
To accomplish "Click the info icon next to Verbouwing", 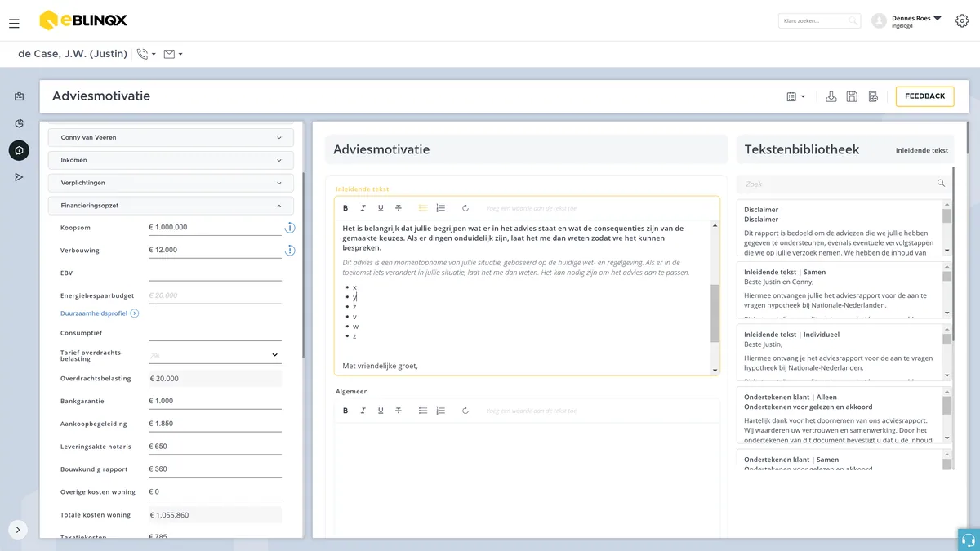I will 289,251.
